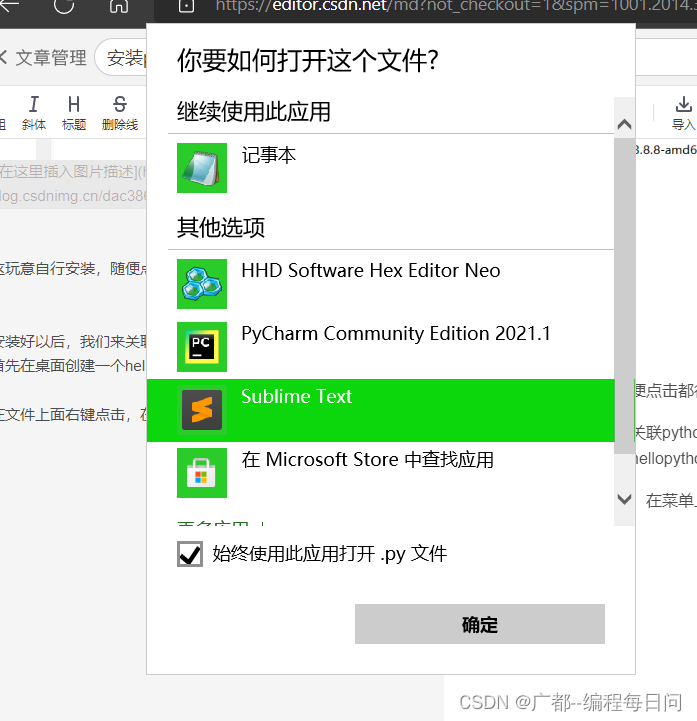Choose PyCharm Community Edition 2021.1 label
697x721 pixels.
(x=396, y=334)
